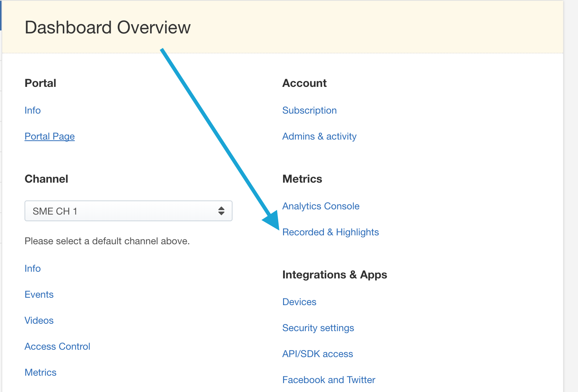
Task: Open Admins & activity
Action: pyautogui.click(x=319, y=136)
